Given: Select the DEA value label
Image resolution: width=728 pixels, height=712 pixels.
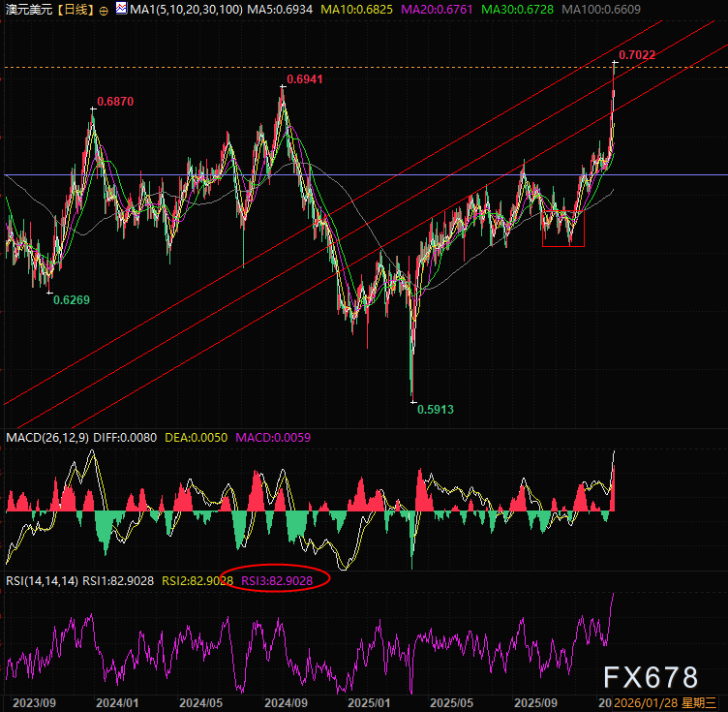Looking at the screenshot, I should (201, 438).
